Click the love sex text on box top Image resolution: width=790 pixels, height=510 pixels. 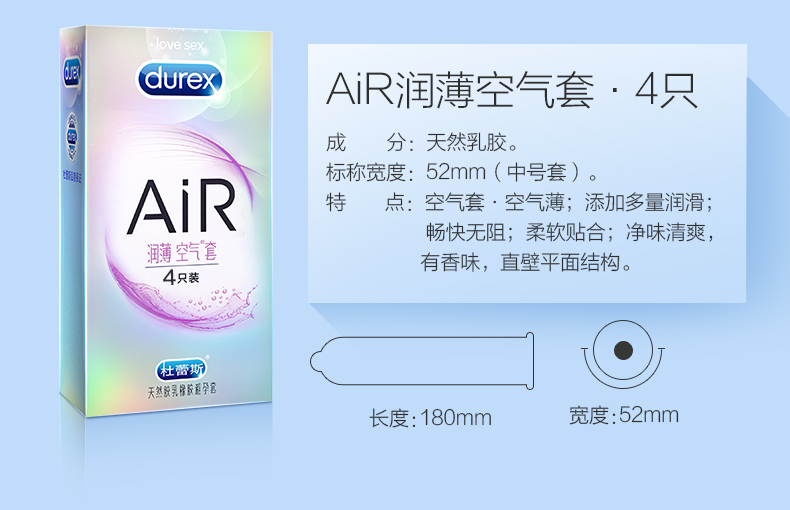click(x=180, y=45)
